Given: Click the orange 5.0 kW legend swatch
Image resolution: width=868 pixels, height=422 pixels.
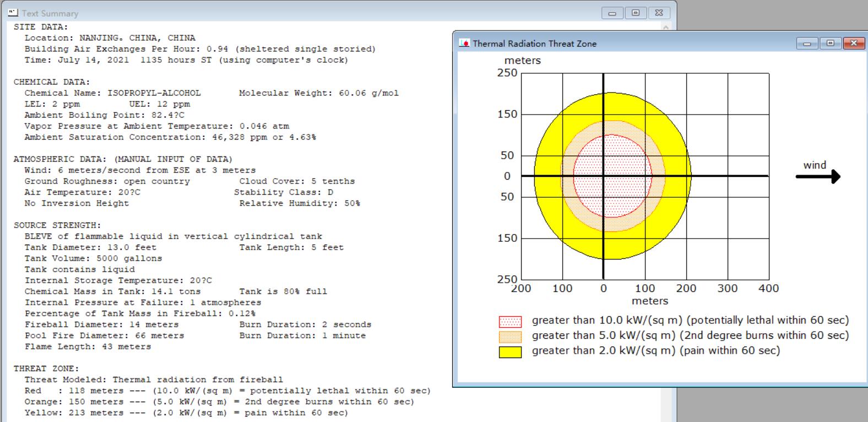Looking at the screenshot, I should click(x=510, y=337).
